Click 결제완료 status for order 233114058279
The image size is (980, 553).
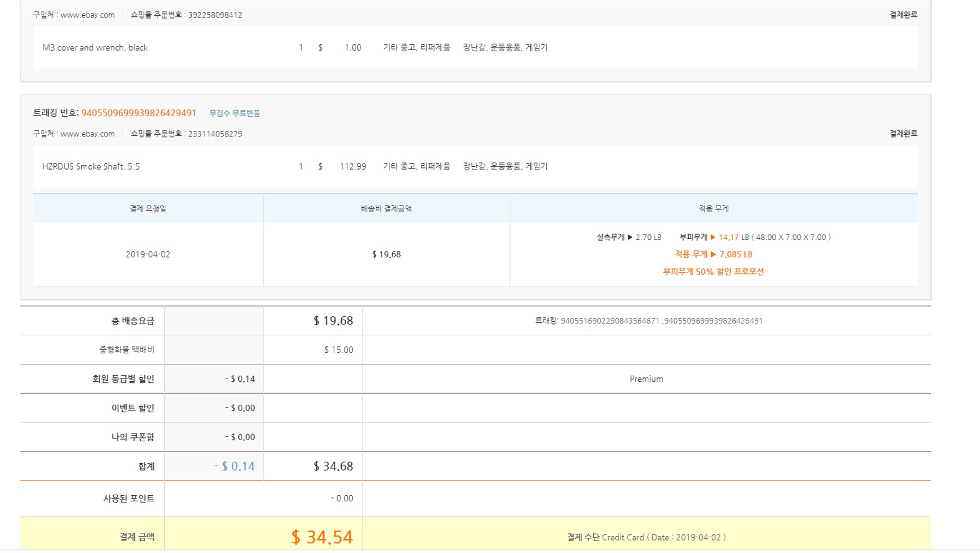pyautogui.click(x=903, y=134)
